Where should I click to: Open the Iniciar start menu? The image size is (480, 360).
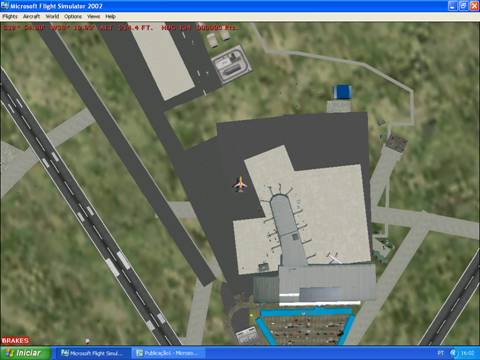pos(26,353)
